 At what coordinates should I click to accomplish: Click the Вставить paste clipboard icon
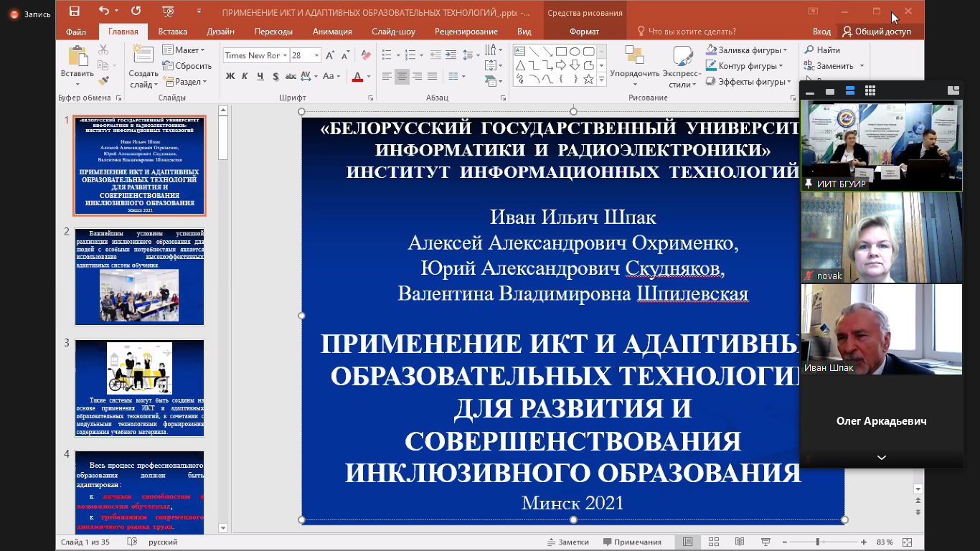click(77, 57)
